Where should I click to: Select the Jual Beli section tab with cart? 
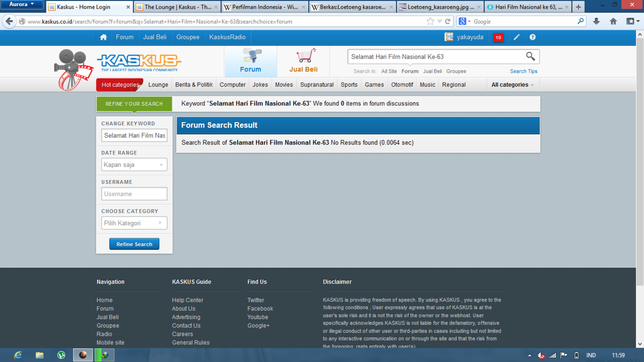[303, 61]
